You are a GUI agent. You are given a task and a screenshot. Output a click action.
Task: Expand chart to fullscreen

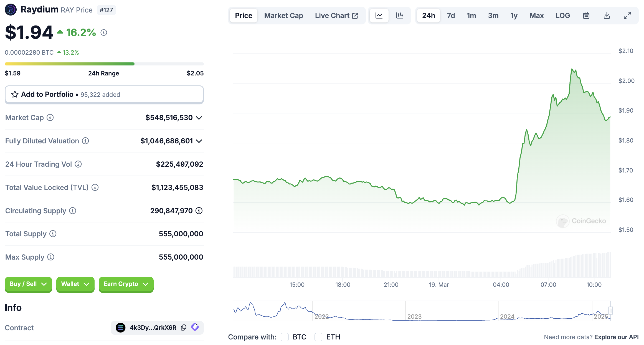coord(627,16)
